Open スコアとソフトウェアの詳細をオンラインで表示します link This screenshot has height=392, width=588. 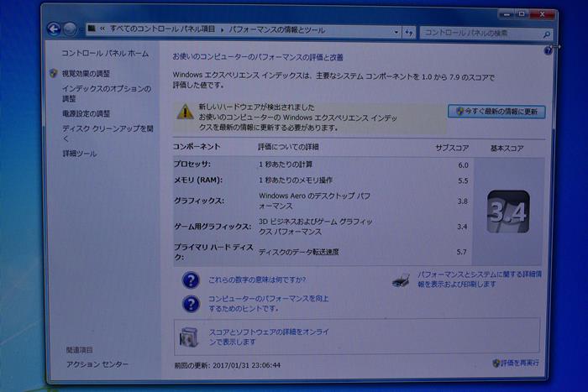coord(269,337)
